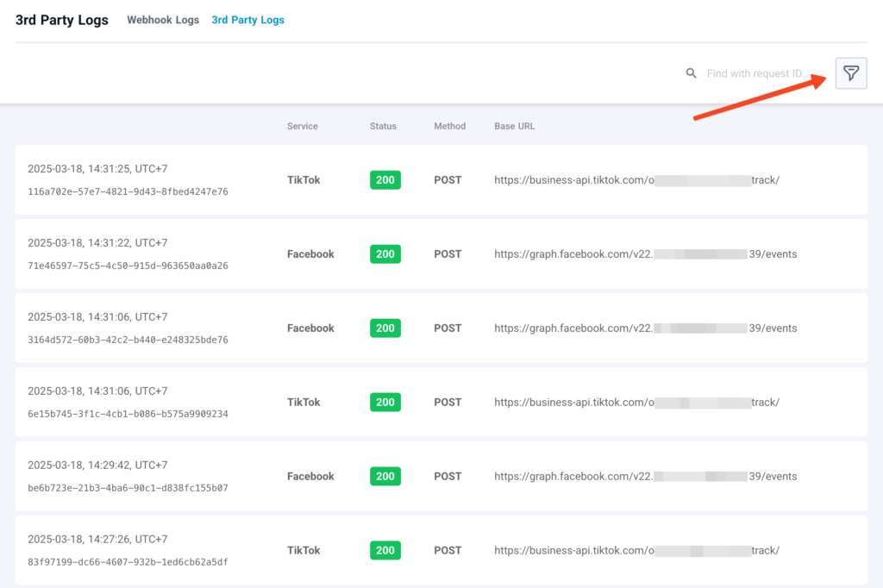883x588 pixels.
Task: Click the 3rd Party Logs page heading
Action: click(x=62, y=20)
